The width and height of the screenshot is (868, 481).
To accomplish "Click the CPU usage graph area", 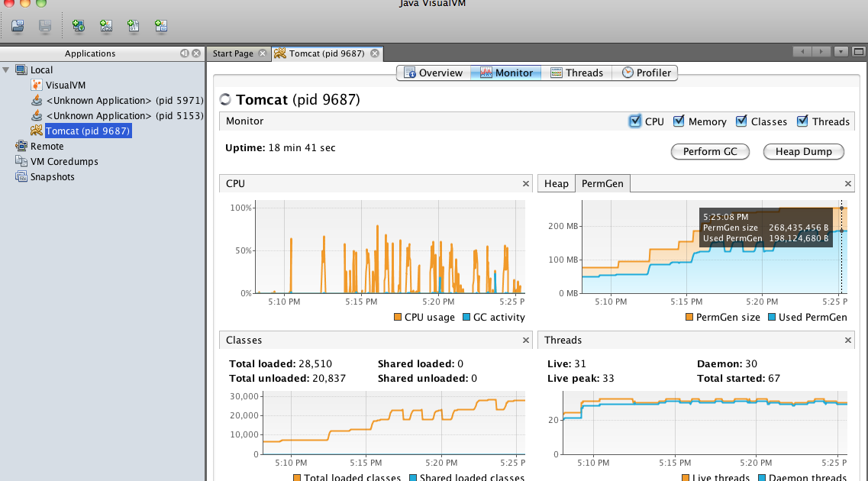I will 389,247.
